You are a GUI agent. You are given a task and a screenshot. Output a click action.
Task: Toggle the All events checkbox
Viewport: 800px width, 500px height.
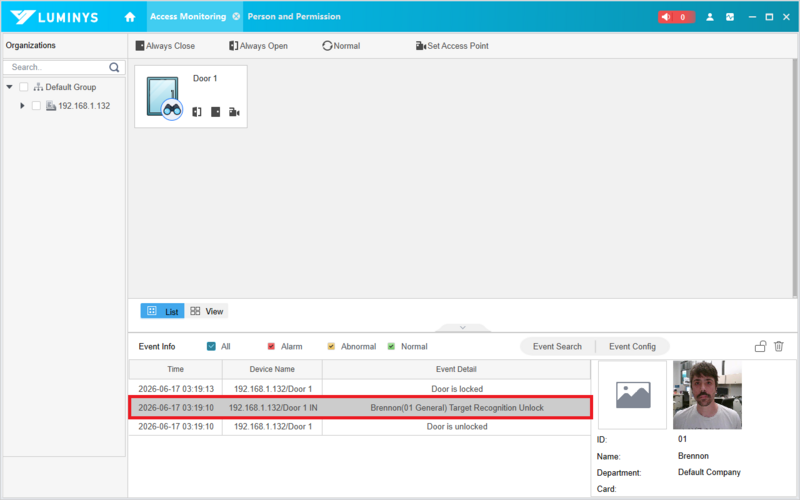(211, 346)
